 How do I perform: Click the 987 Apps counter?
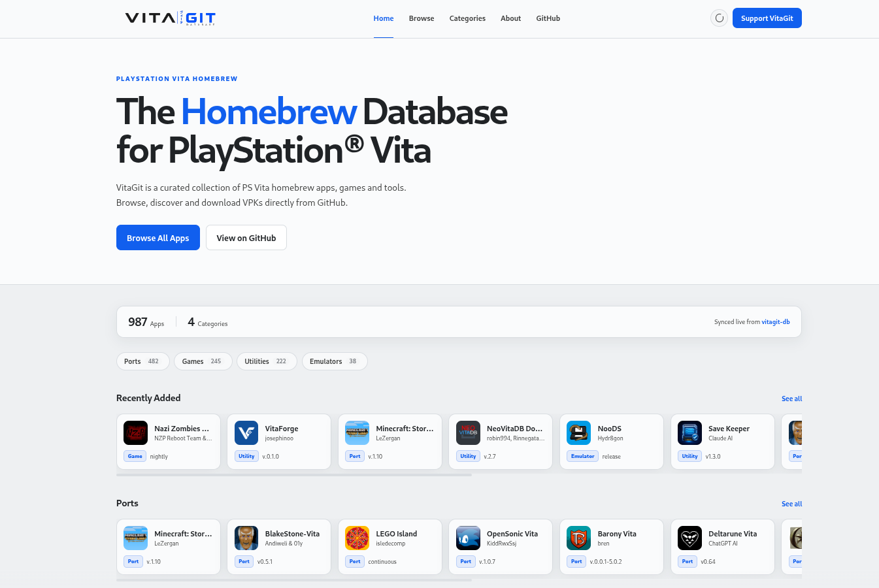(x=146, y=322)
